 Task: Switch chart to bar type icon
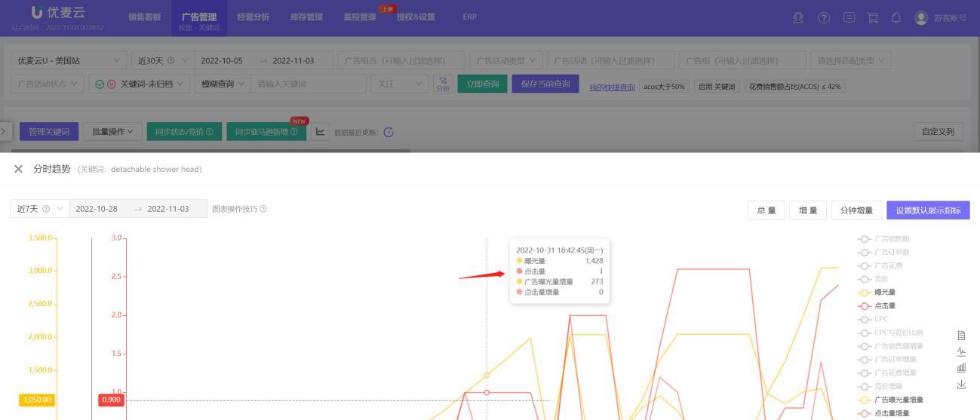coord(961,368)
